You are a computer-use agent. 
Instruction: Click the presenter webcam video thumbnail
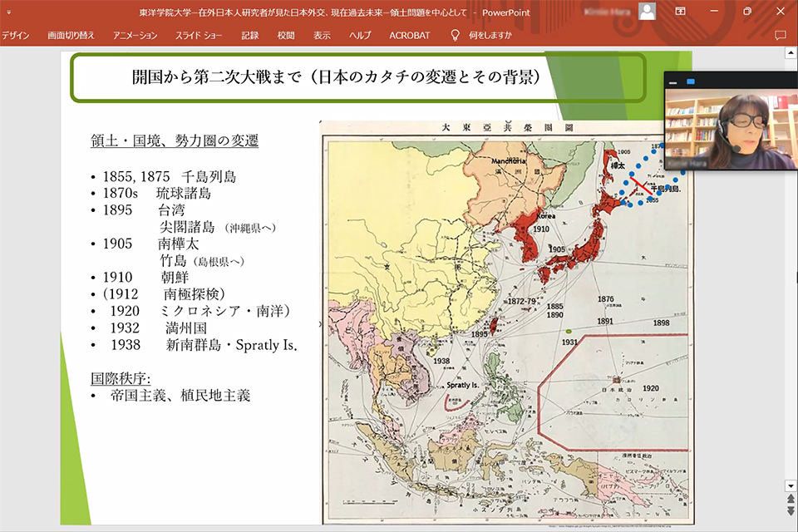[x=731, y=130]
